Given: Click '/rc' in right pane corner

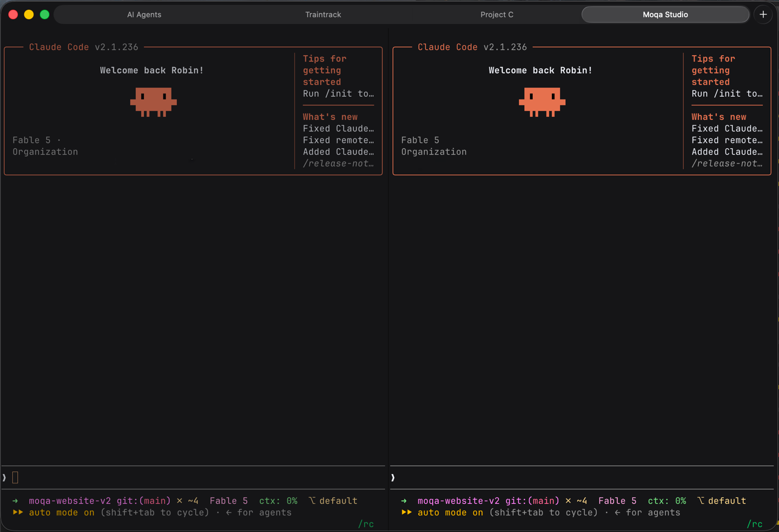Looking at the screenshot, I should click(755, 524).
